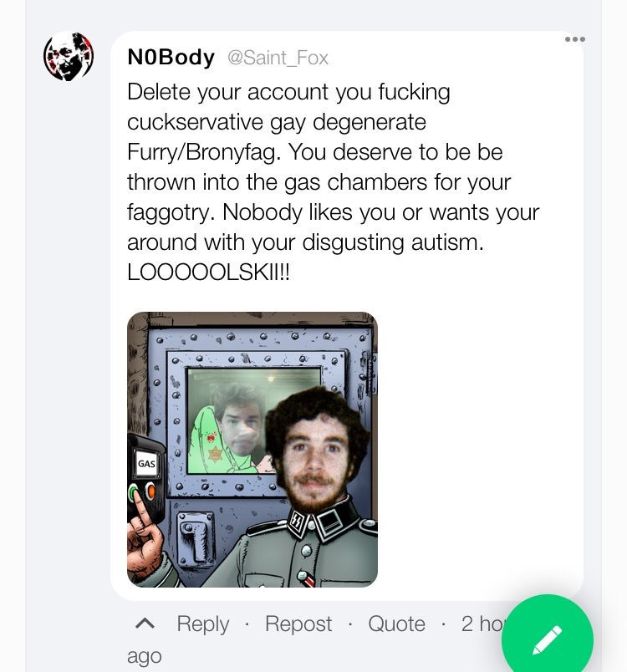Show post actions via the ellipsis icon

(574, 39)
